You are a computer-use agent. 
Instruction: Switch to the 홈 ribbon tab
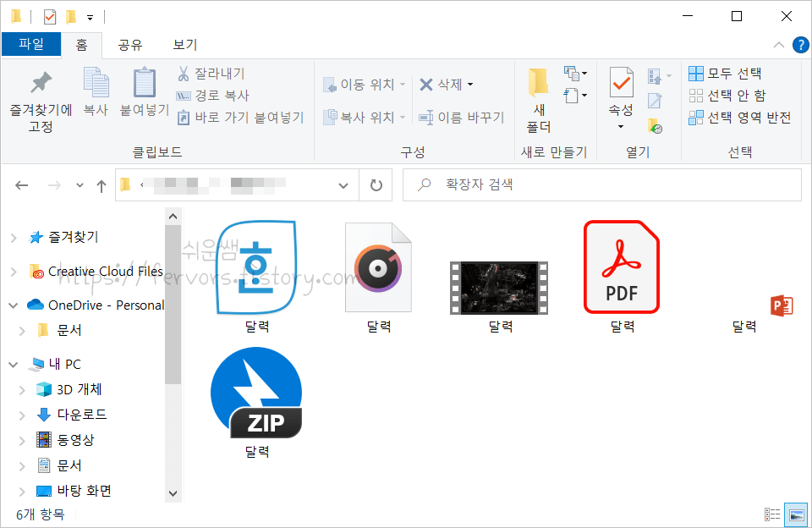(82, 45)
